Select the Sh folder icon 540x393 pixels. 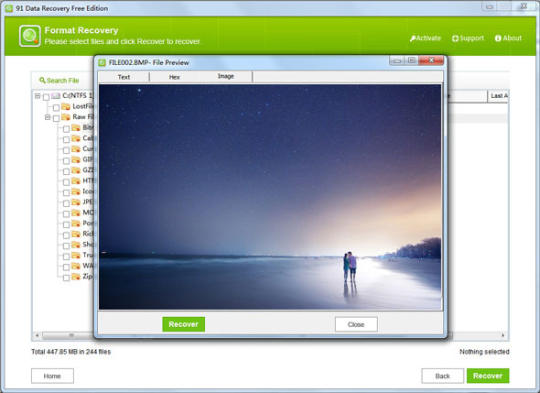[x=76, y=245]
